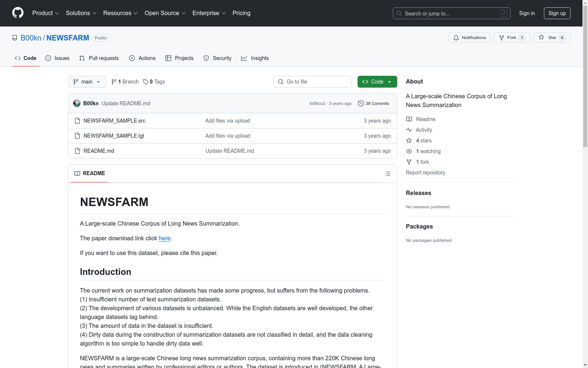The height and width of the screenshot is (368, 588).
Task: Focus the Search or jump to field
Action: pos(451,13)
